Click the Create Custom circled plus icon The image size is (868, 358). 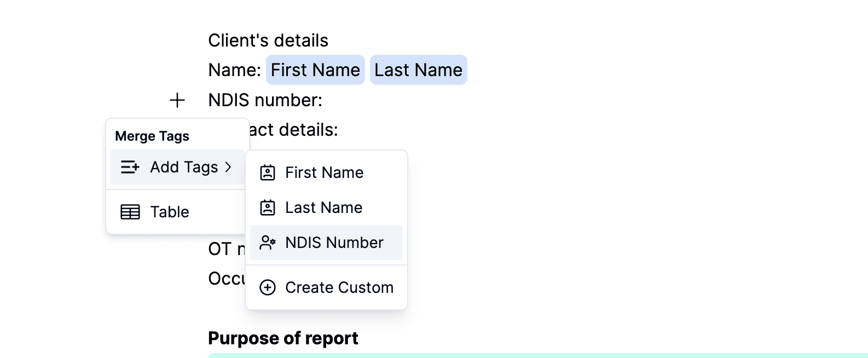click(x=268, y=287)
